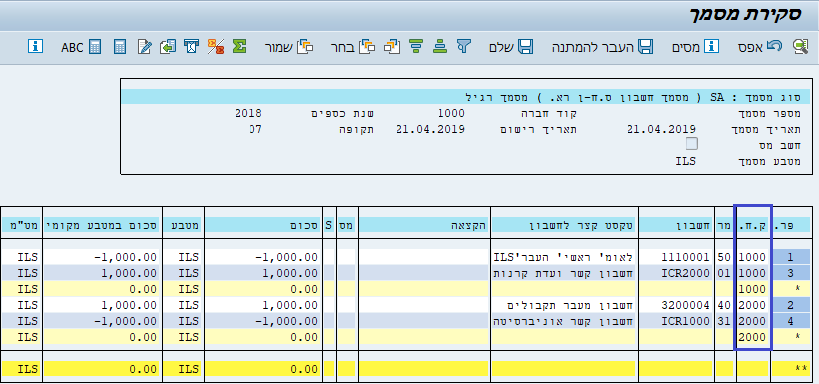Click the הקצאה column header
This screenshot has height=384, width=819.
coord(424,225)
